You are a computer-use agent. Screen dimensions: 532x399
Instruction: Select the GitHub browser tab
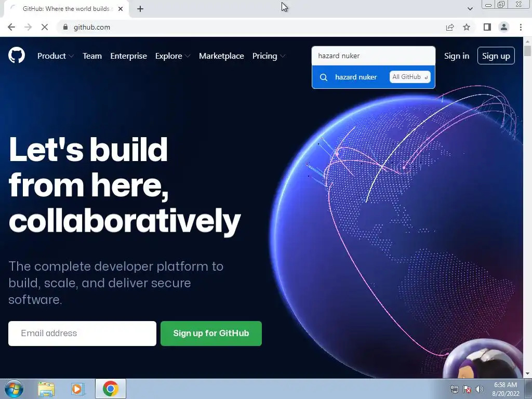point(66,9)
